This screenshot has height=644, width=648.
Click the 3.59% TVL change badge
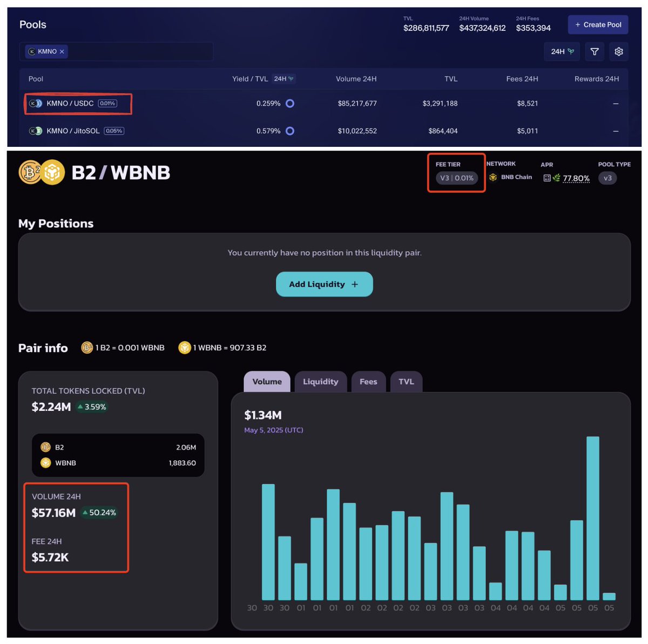click(91, 407)
